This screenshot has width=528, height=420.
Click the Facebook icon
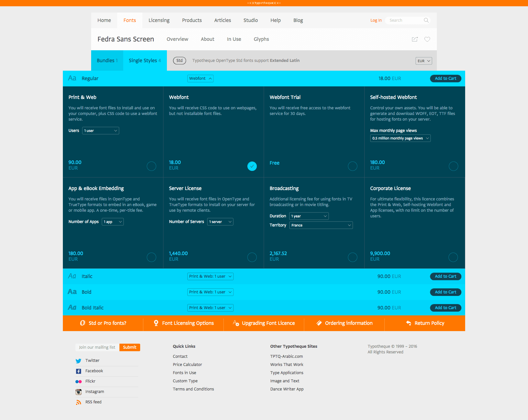[x=79, y=371]
